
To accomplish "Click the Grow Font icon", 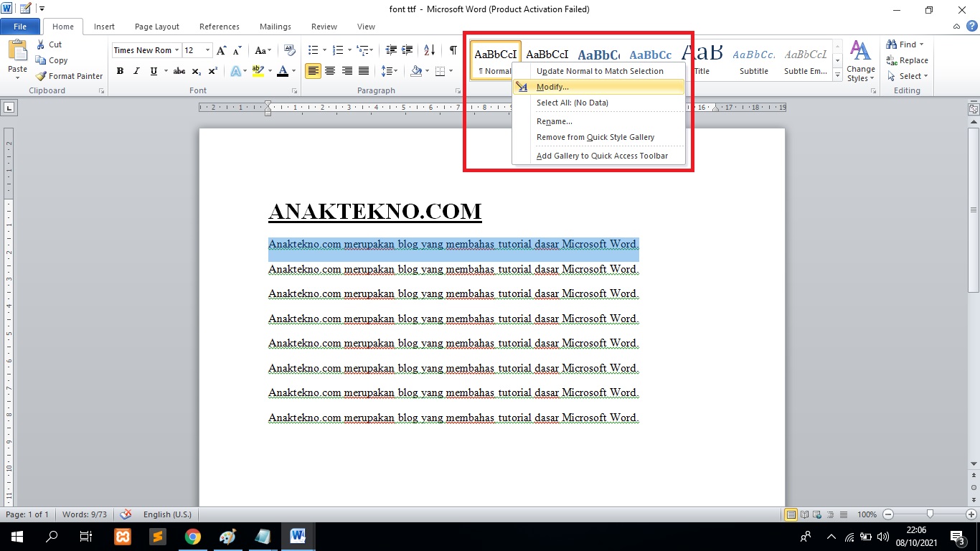I will coord(222,50).
